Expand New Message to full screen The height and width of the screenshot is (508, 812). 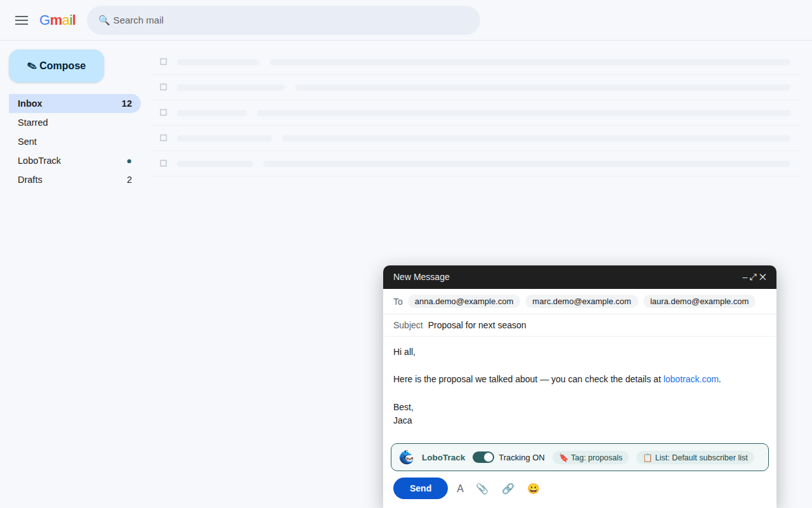(754, 277)
